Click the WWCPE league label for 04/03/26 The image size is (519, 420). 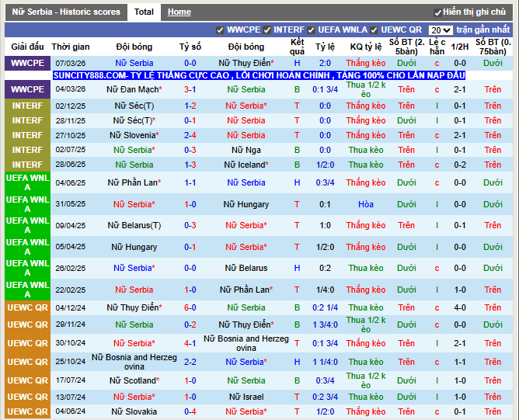27,89
